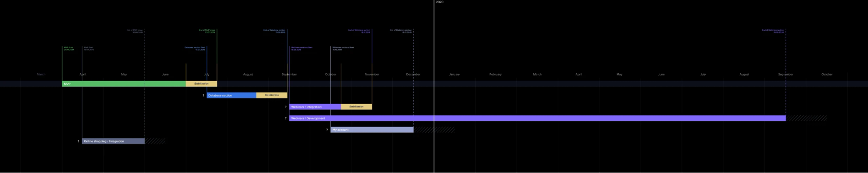Open the Online shopping / Integration bar
Screen dimensions: 868x173
coord(113,141)
